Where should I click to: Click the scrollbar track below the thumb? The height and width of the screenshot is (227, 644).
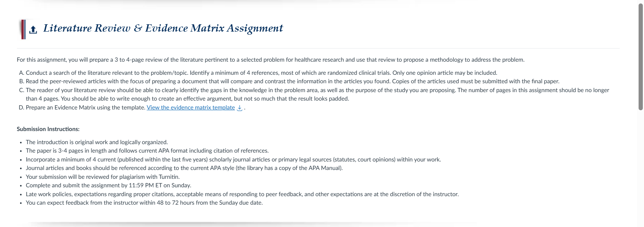click(x=641, y=168)
